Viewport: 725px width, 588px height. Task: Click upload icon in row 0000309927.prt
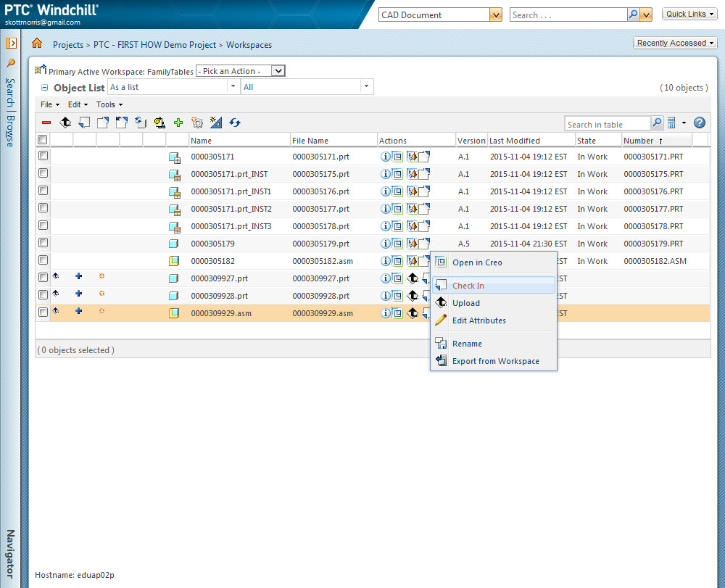[413, 278]
